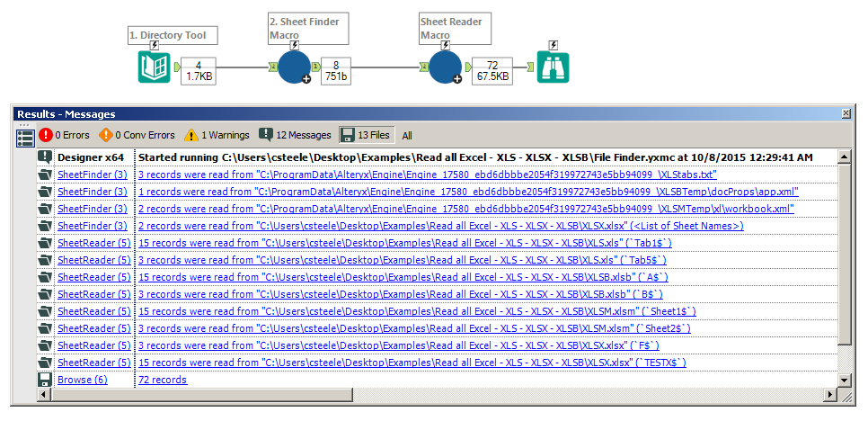Toggle the 12 Messages filter
The height and width of the screenshot is (421, 868).
pyautogui.click(x=295, y=135)
